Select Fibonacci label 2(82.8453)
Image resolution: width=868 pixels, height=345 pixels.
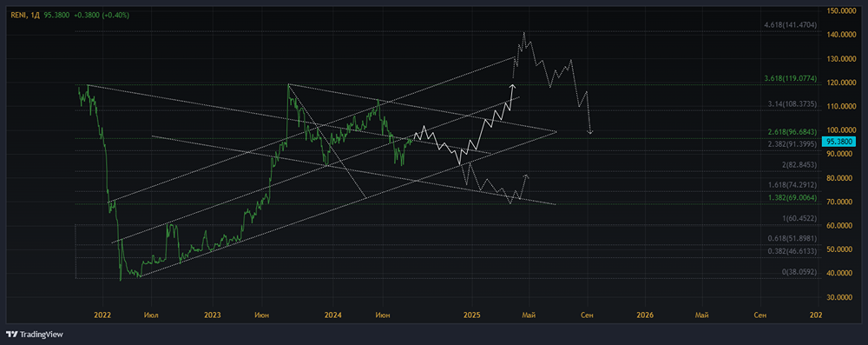click(799, 165)
